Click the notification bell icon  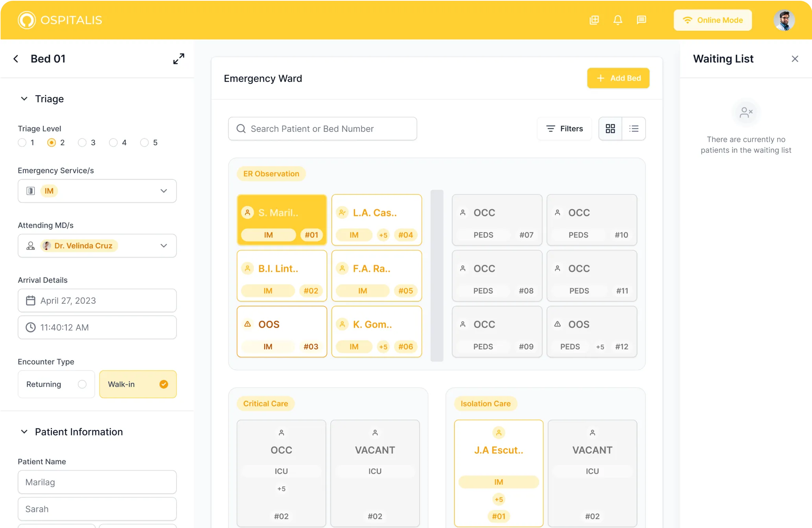pyautogui.click(x=618, y=20)
